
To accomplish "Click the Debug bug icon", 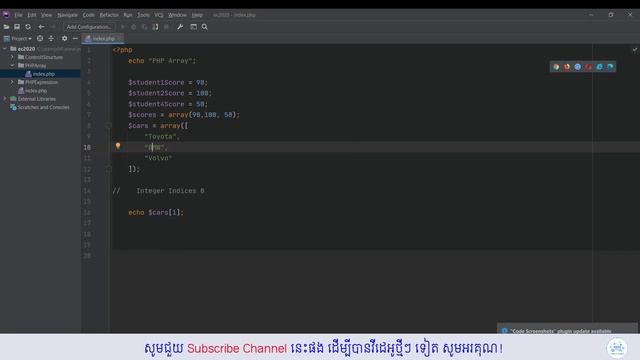I will [133, 27].
